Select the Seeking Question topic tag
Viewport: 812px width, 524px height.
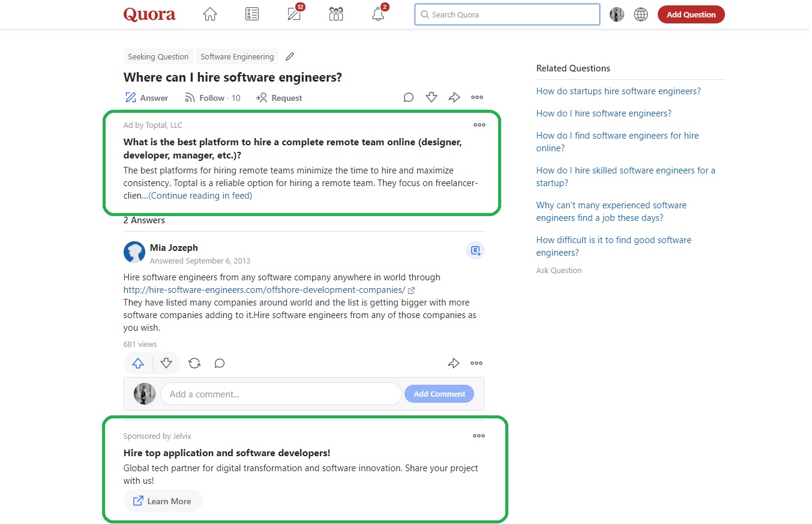158,56
